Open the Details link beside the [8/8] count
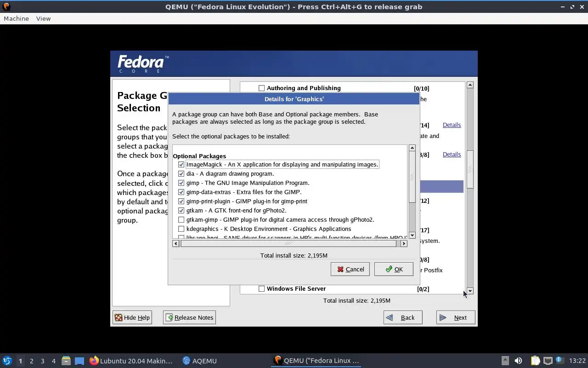Image resolution: width=588 pixels, height=368 pixels. pos(452,154)
